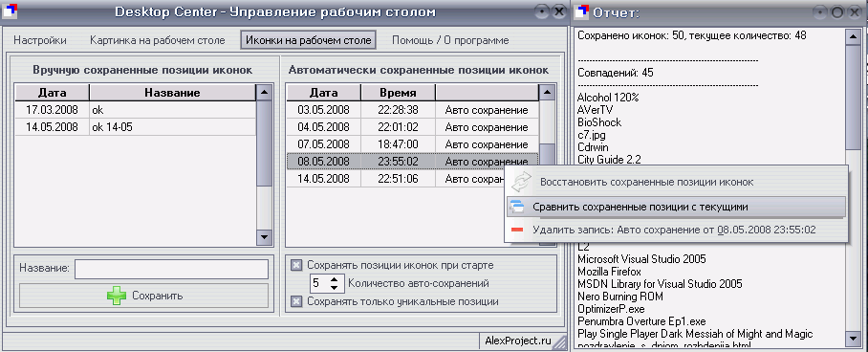Click the Название input field
Screen dimensions: 868x352
[172, 269]
